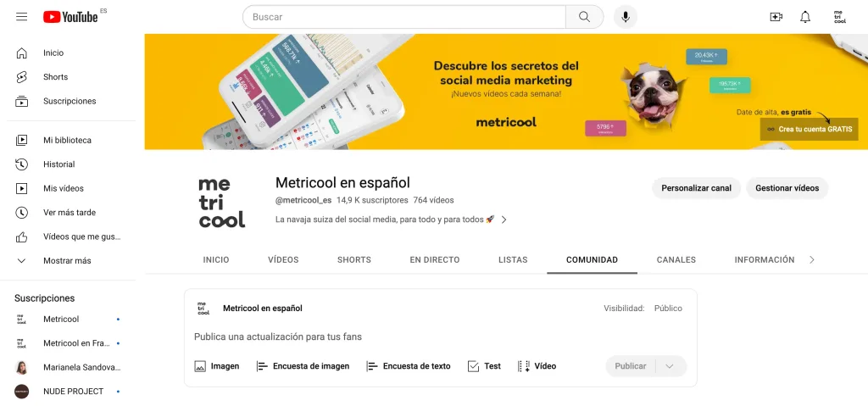The image size is (868, 406).
Task: Click the @metricool_es handle
Action: 303,200
